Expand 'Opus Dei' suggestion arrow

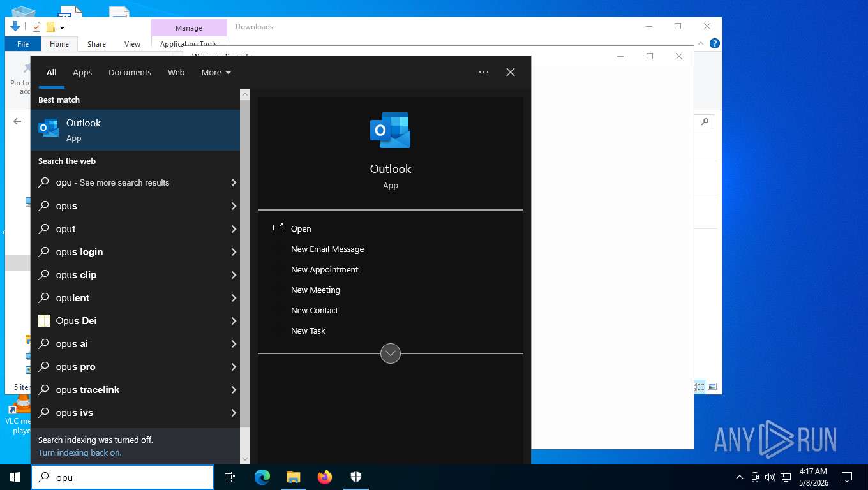(234, 321)
